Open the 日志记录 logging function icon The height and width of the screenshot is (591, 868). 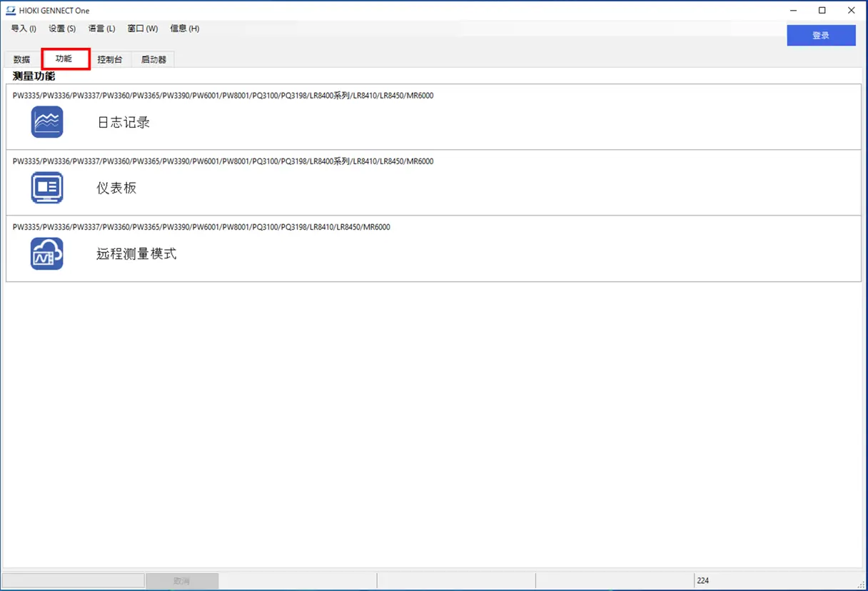click(47, 122)
